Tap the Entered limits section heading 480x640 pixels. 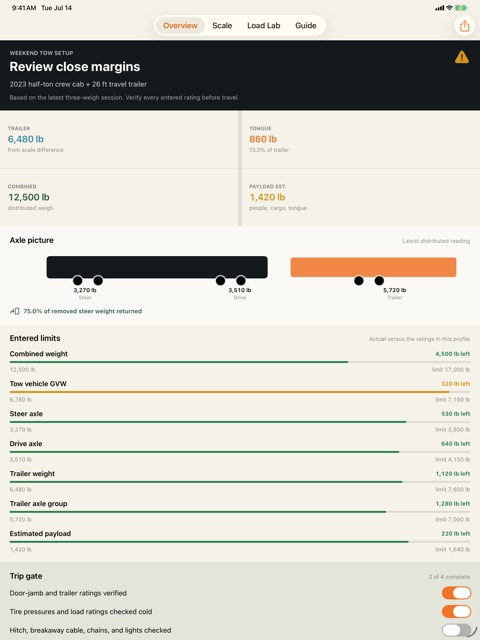click(x=35, y=338)
